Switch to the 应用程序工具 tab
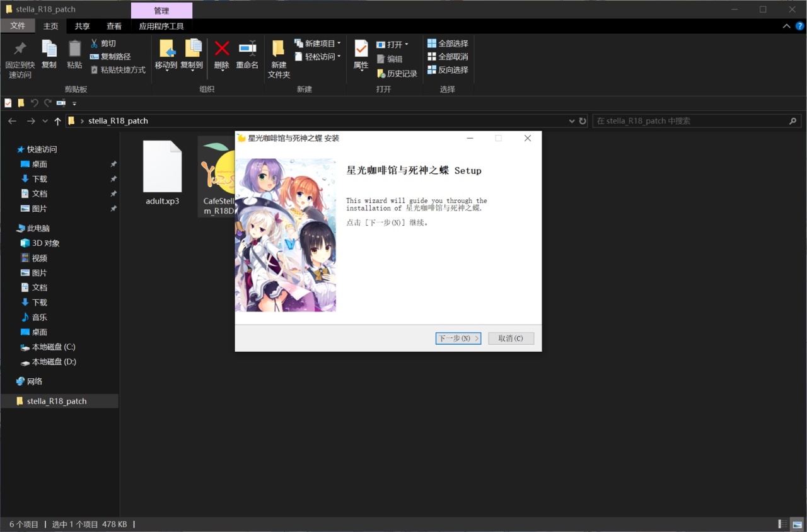The width and height of the screenshot is (807, 532). coord(161,26)
